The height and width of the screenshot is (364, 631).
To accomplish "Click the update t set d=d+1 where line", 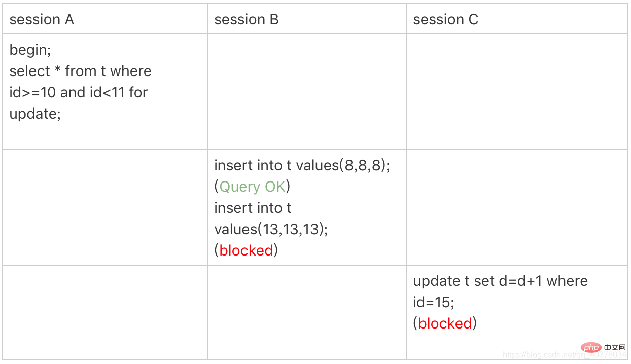I will click(x=500, y=281).
